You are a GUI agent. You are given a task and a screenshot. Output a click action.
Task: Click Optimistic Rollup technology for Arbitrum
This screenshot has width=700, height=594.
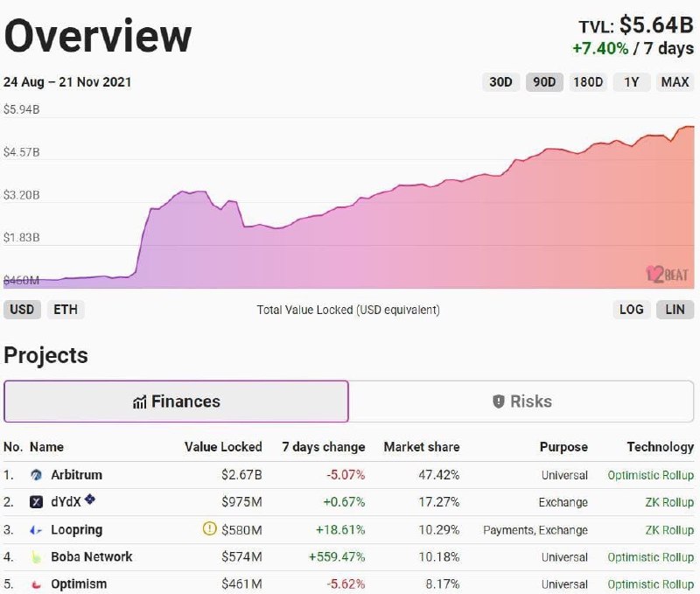(650, 475)
